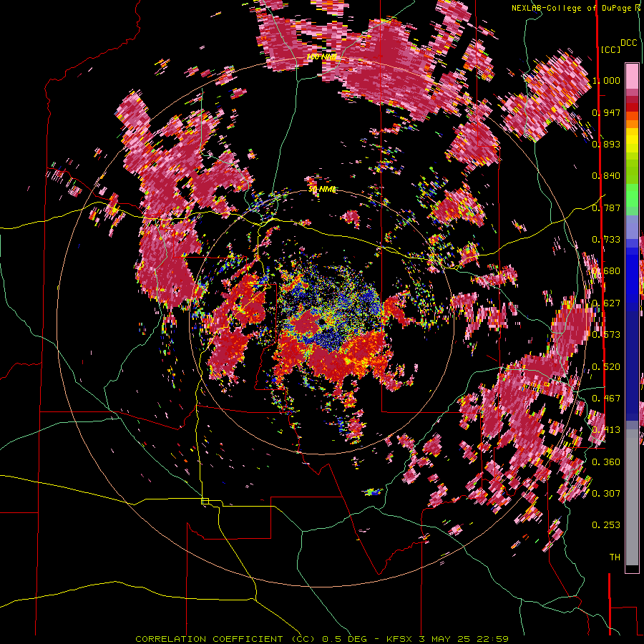
Task: Click the 0.253 scale value
Action: coord(606,525)
